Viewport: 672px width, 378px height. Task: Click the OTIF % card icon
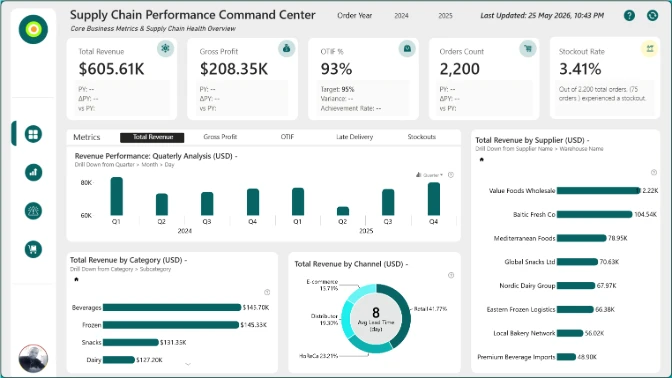pyautogui.click(x=407, y=48)
